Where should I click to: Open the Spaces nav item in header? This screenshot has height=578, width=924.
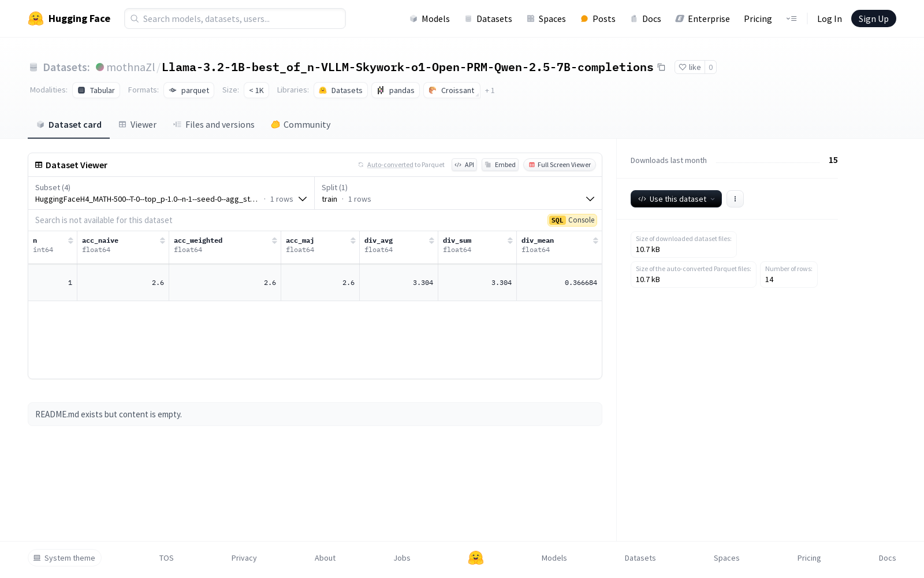pyautogui.click(x=546, y=18)
